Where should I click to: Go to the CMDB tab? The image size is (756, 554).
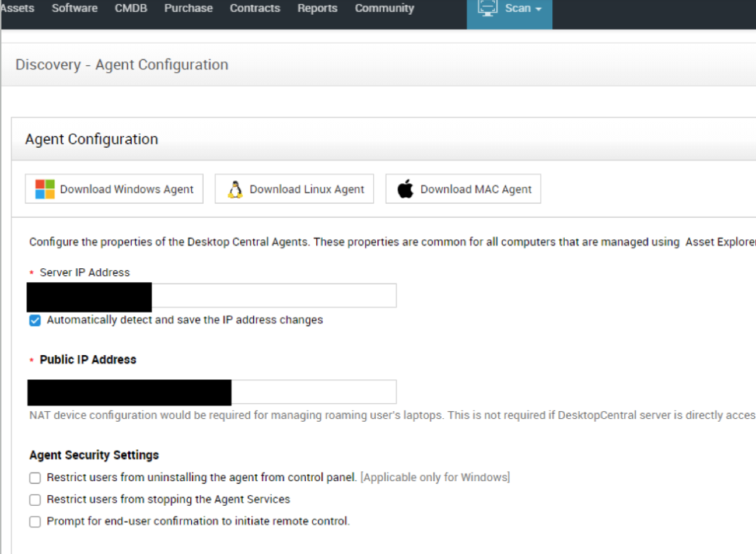(x=131, y=8)
